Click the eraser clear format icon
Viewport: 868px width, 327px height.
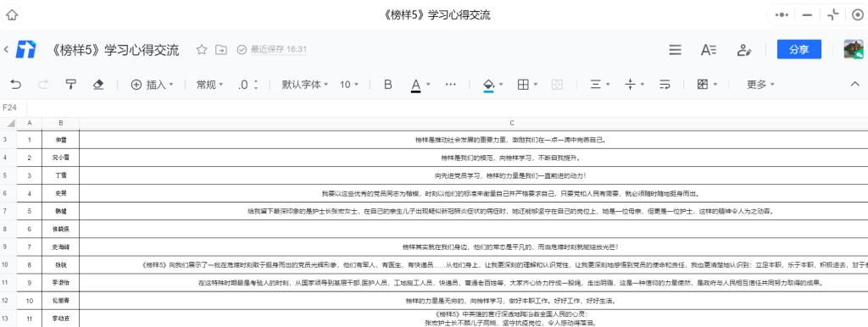pyautogui.click(x=98, y=85)
